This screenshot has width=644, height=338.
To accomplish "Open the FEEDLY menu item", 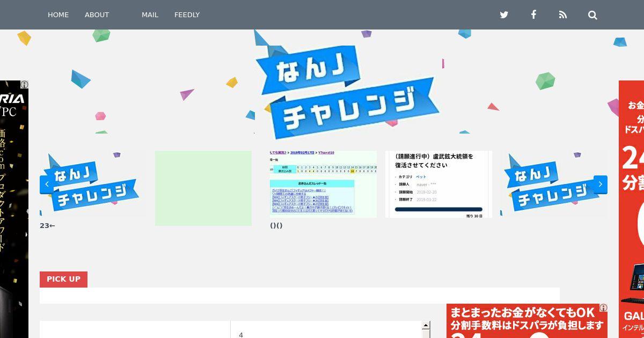I will point(187,15).
